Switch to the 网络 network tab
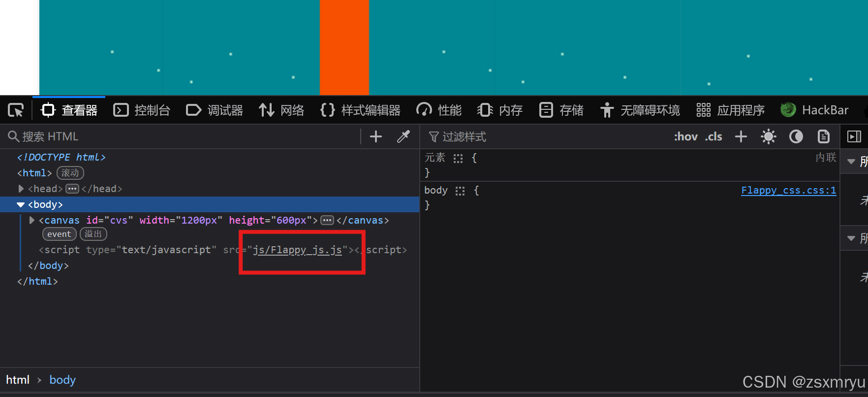Viewport: 868px width, 397px height. point(281,110)
